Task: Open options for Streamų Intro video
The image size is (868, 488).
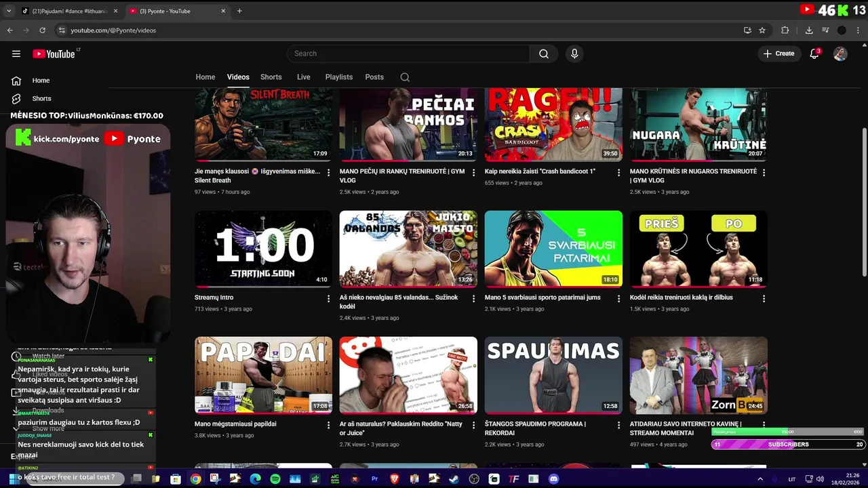Action: pos(328,298)
